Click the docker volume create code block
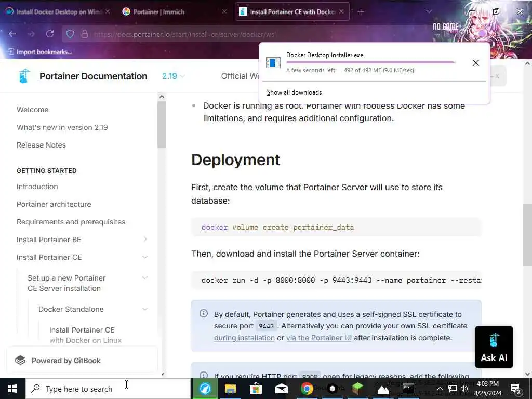 click(336, 227)
